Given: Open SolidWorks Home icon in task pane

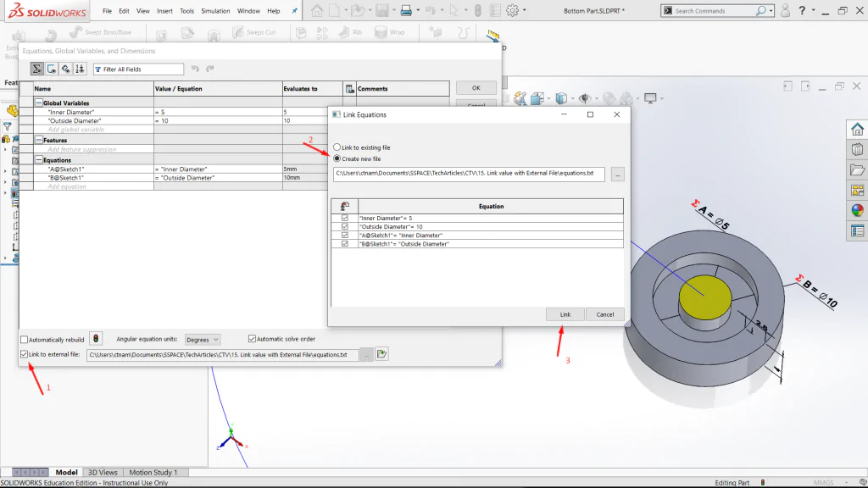Looking at the screenshot, I should (x=857, y=130).
